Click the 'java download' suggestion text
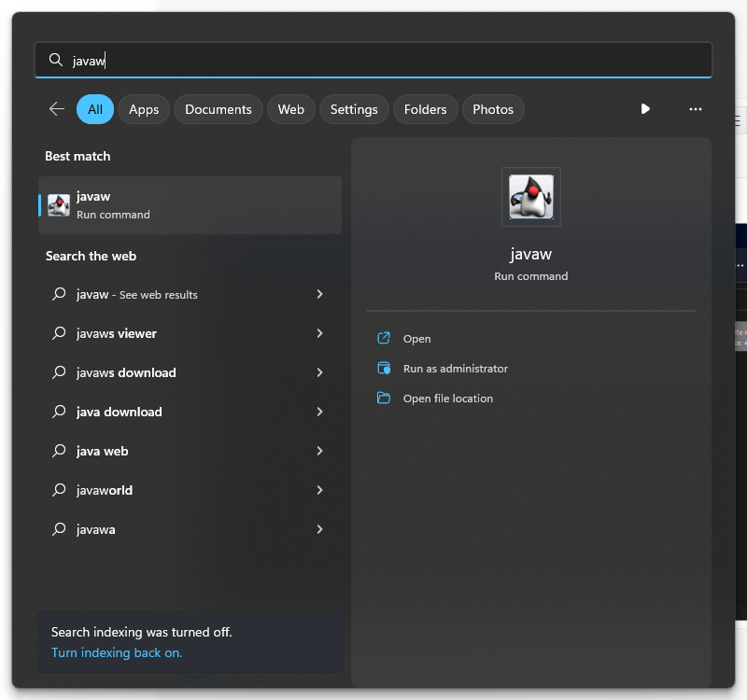Screen dimensions: 747x700 pos(120,412)
